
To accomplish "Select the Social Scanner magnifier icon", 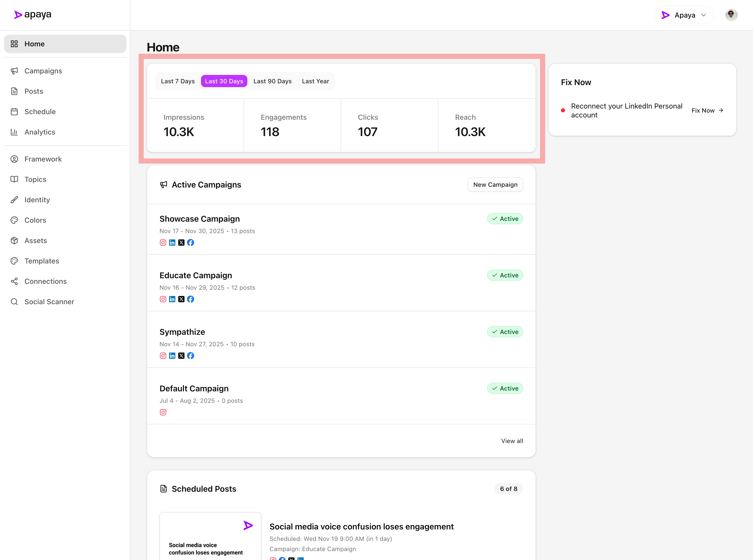I will [x=14, y=302].
